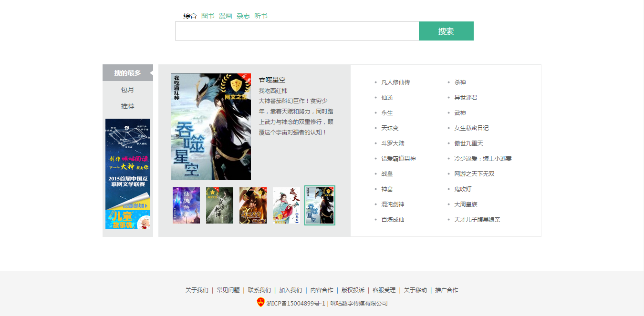644x316 pixels.
Task: Open 杀神 from the list
Action: pyautogui.click(x=460, y=82)
